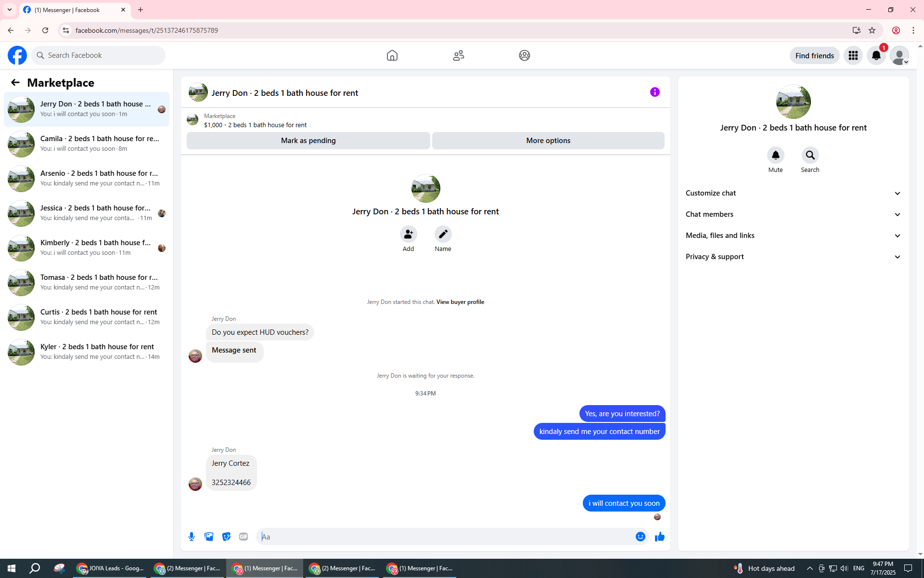
Task: Close the Messenger browser tab
Action: coord(123,10)
